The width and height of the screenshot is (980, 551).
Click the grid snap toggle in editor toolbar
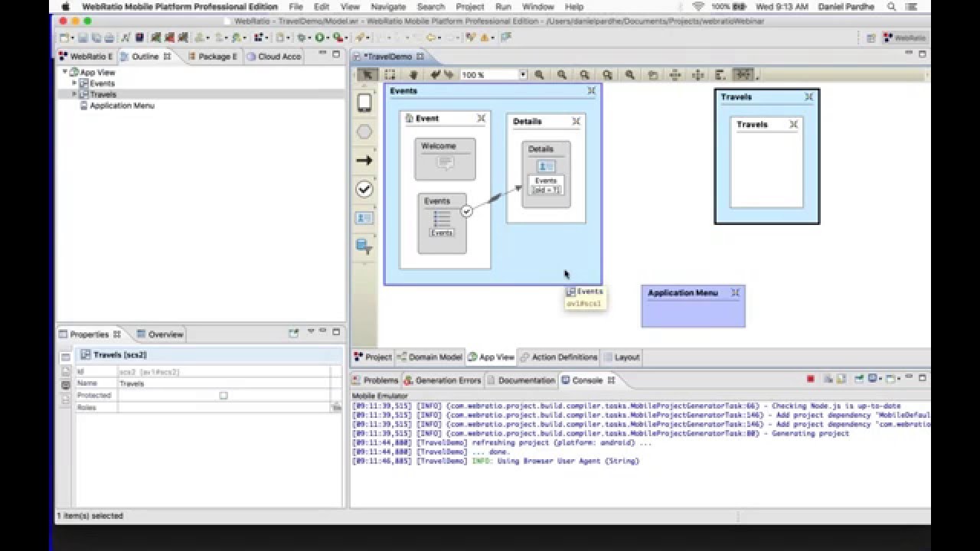pos(743,75)
